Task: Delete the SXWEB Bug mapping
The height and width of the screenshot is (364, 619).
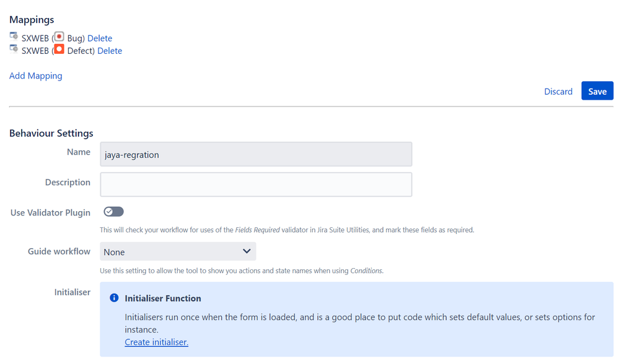Action: click(100, 38)
